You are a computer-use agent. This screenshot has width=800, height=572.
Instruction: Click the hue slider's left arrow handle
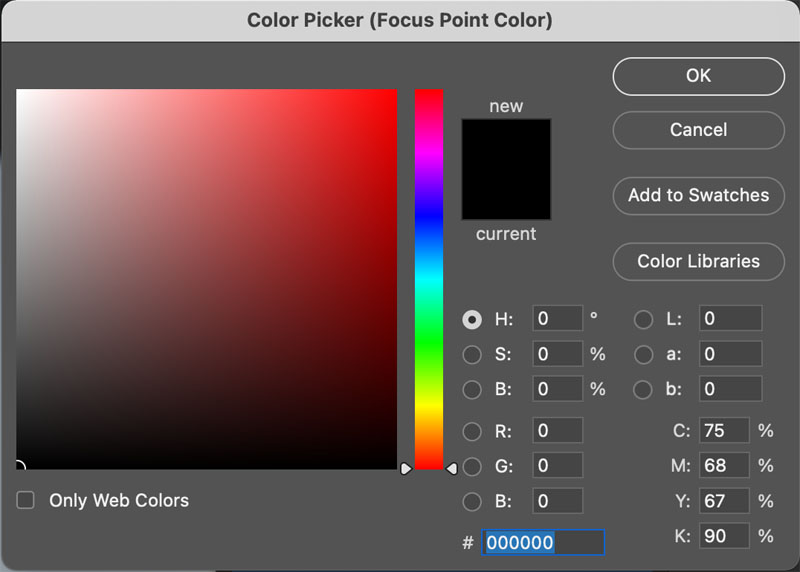pyautogui.click(x=406, y=468)
